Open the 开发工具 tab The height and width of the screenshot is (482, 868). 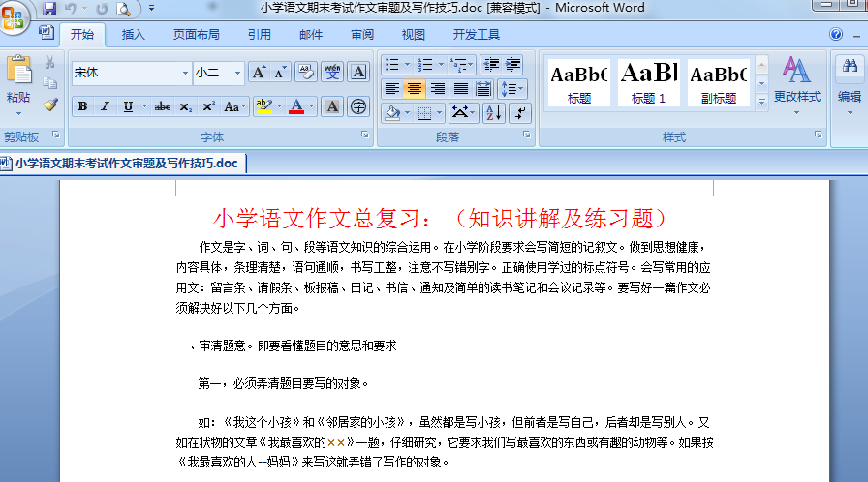[476, 34]
